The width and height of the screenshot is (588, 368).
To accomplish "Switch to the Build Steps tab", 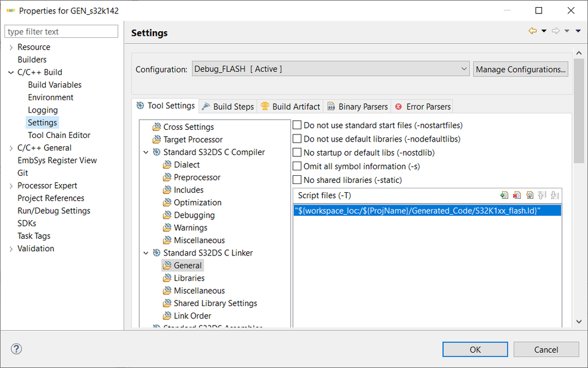I will tap(227, 107).
